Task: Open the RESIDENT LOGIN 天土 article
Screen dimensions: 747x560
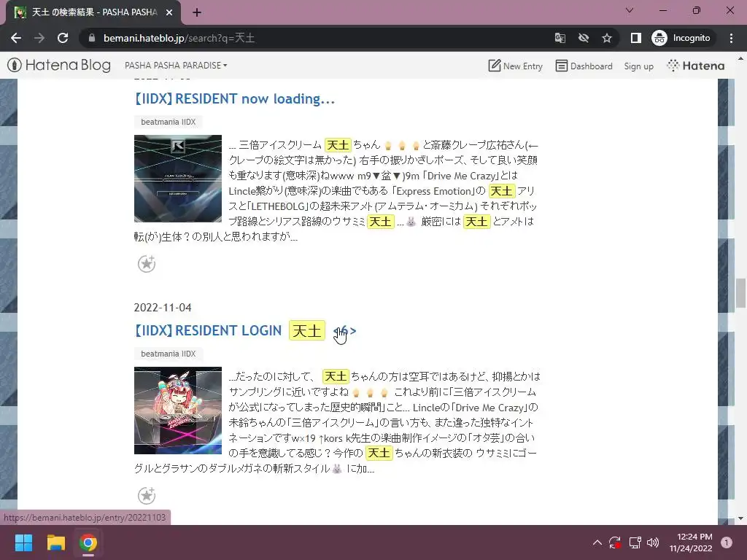Action: (x=245, y=330)
